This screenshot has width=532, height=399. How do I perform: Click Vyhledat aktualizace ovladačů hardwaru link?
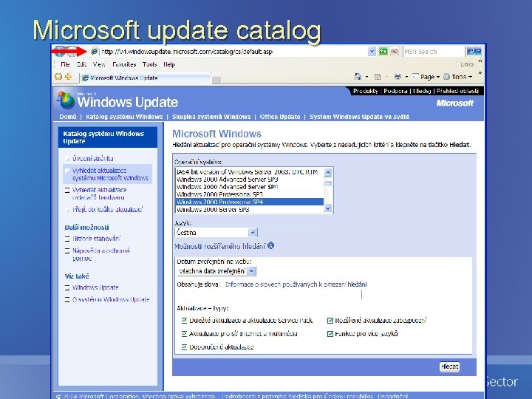tap(100, 194)
